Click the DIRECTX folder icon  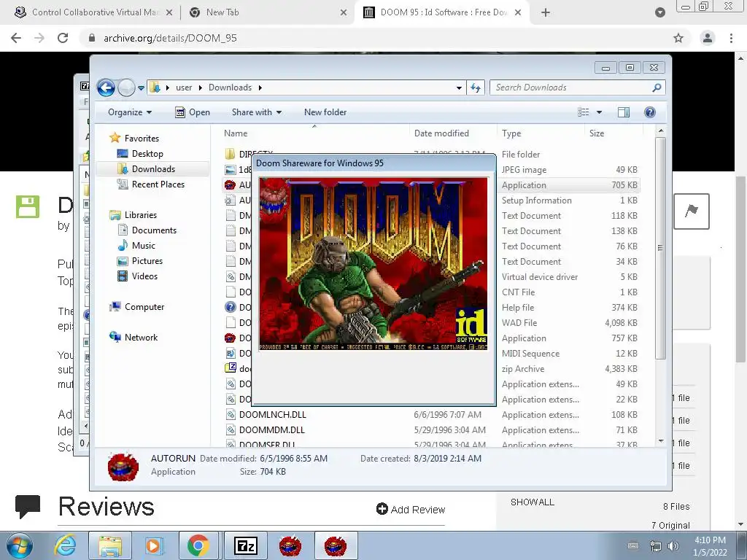pyautogui.click(x=230, y=155)
